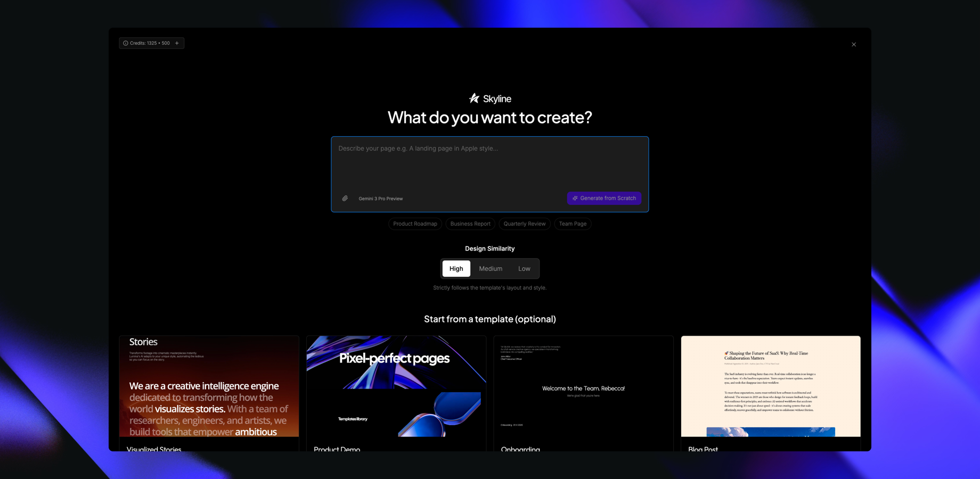Click the sparkle icon on Generate from Scratch
The width and height of the screenshot is (980, 479).
tap(575, 198)
